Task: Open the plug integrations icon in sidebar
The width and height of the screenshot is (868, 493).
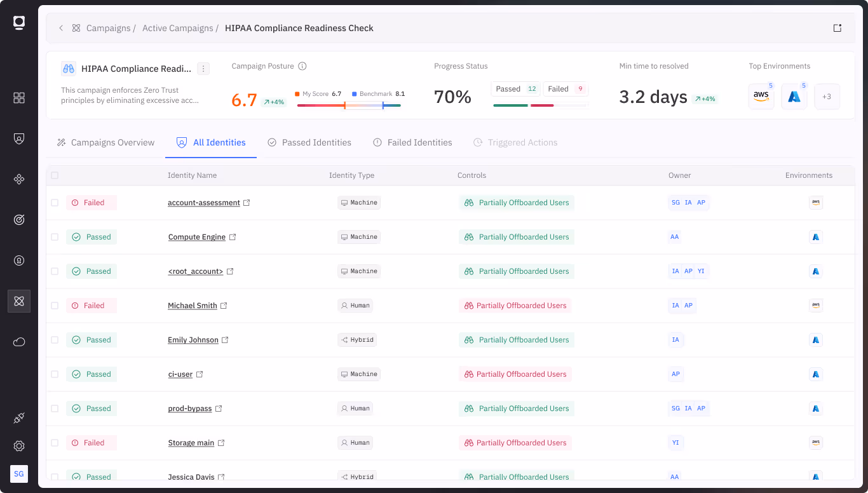Action: tap(19, 418)
